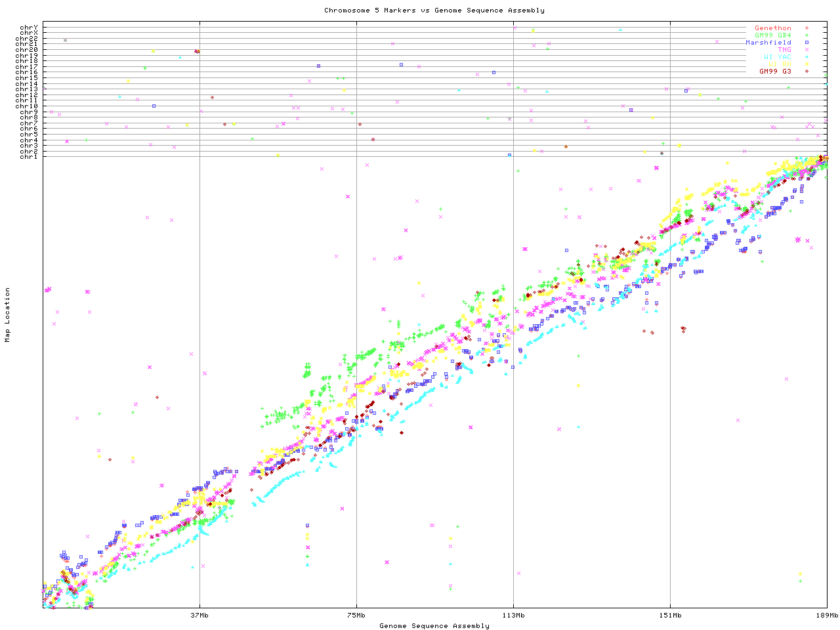
Task: Select the blue Marshfield square legend symbol
Action: 807,43
